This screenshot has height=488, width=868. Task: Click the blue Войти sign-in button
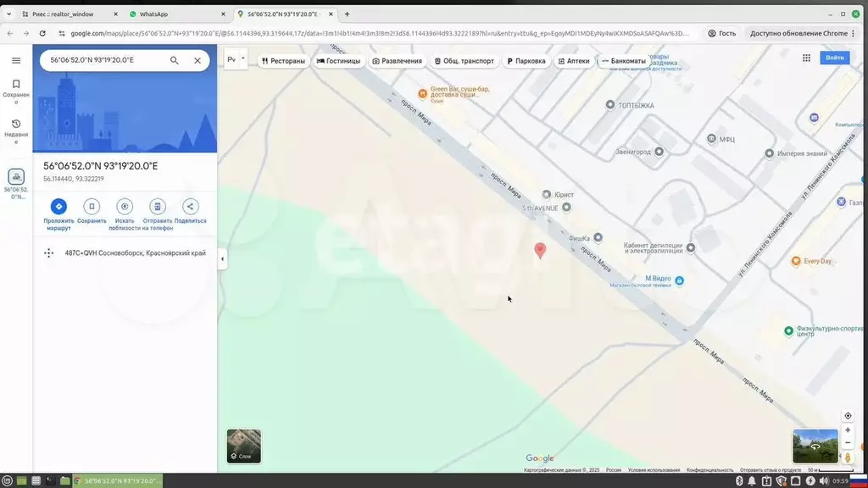coord(835,58)
